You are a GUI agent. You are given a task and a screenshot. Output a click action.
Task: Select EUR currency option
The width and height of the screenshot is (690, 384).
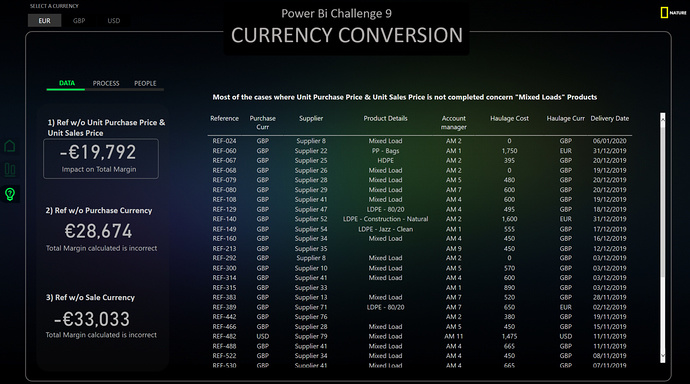[x=44, y=21]
